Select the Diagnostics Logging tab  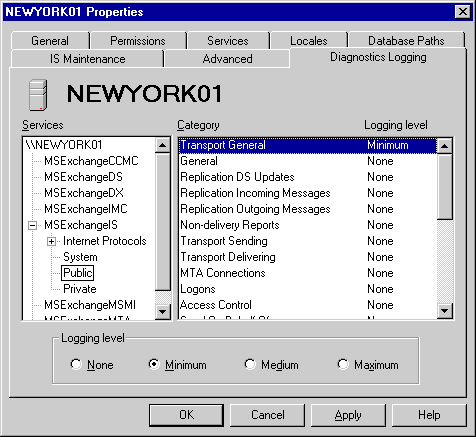[378, 57]
